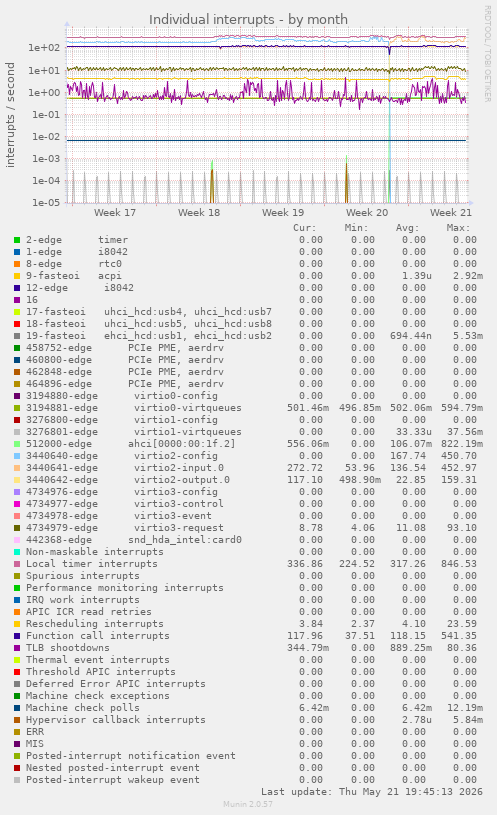Click the green 2-edge timer legend swatch
Viewport: 497px width, 815px height.
coord(17,240)
